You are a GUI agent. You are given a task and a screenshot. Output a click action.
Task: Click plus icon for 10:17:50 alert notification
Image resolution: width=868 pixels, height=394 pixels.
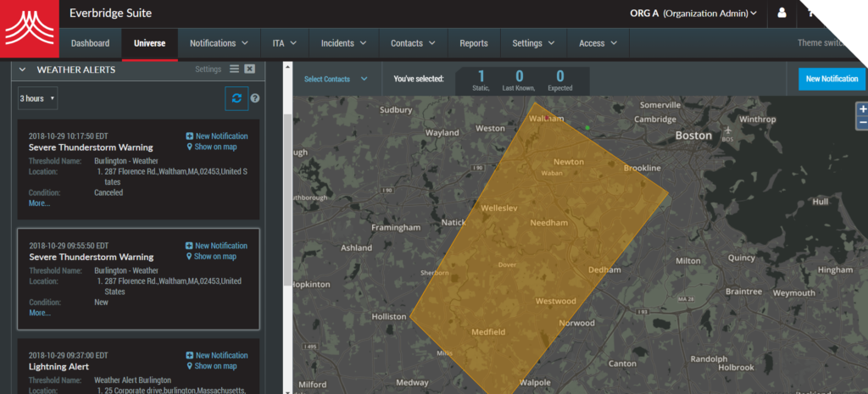tap(189, 136)
